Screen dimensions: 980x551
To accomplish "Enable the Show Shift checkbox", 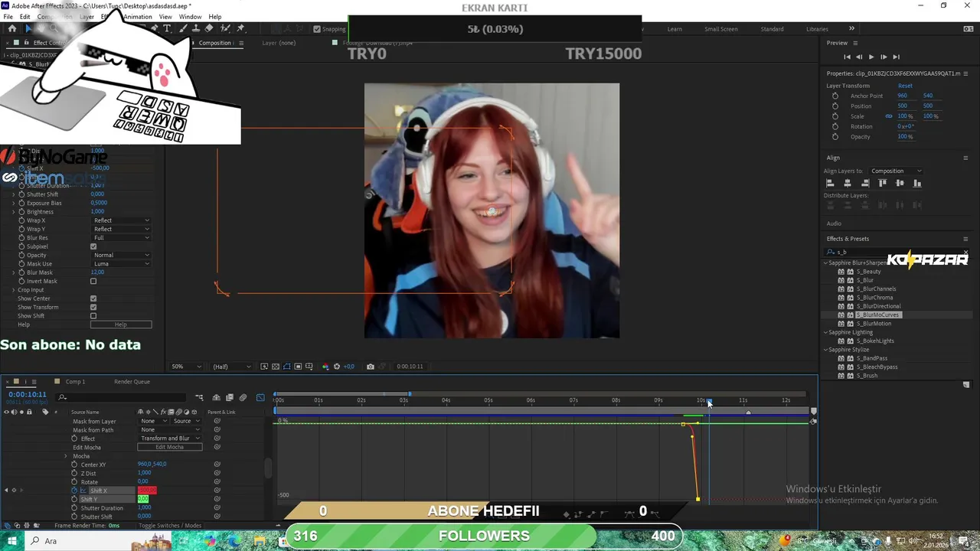I will tap(93, 316).
